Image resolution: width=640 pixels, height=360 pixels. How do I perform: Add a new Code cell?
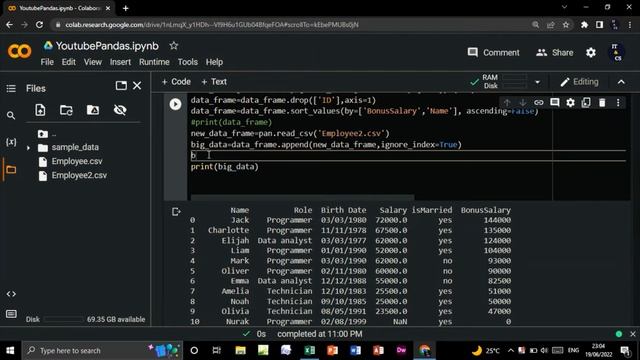(x=176, y=82)
